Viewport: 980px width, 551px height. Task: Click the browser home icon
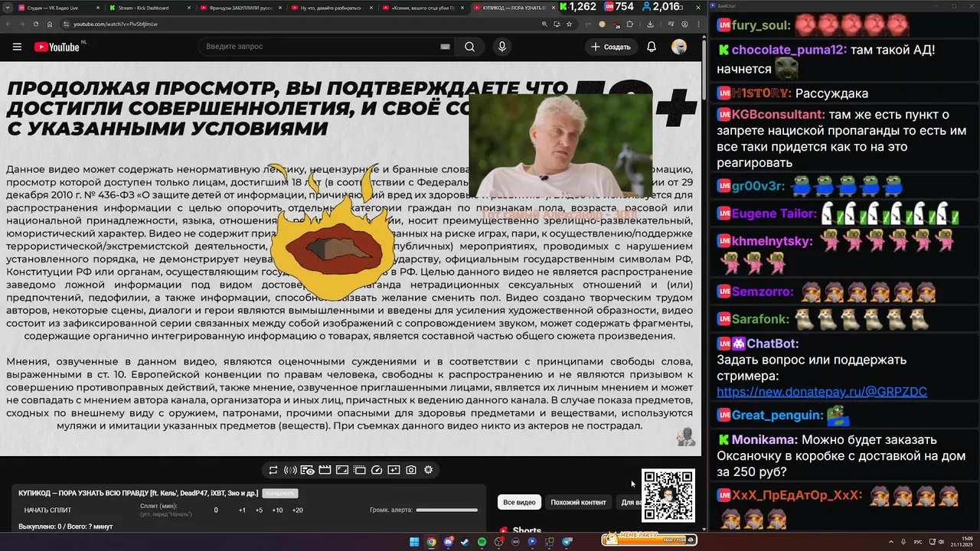[x=50, y=24]
